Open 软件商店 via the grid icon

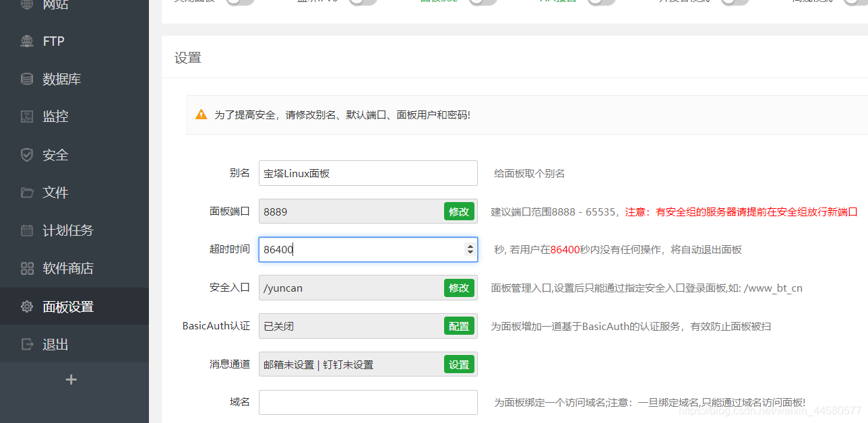(27, 269)
